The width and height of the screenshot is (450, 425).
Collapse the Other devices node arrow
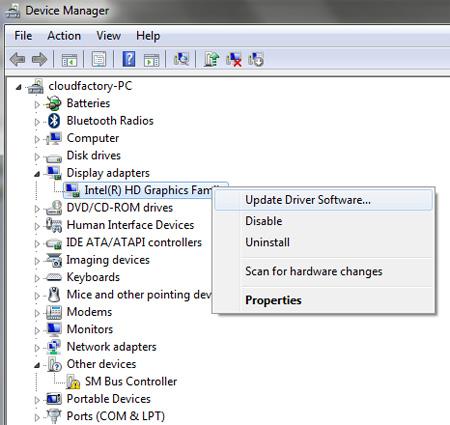37,365
